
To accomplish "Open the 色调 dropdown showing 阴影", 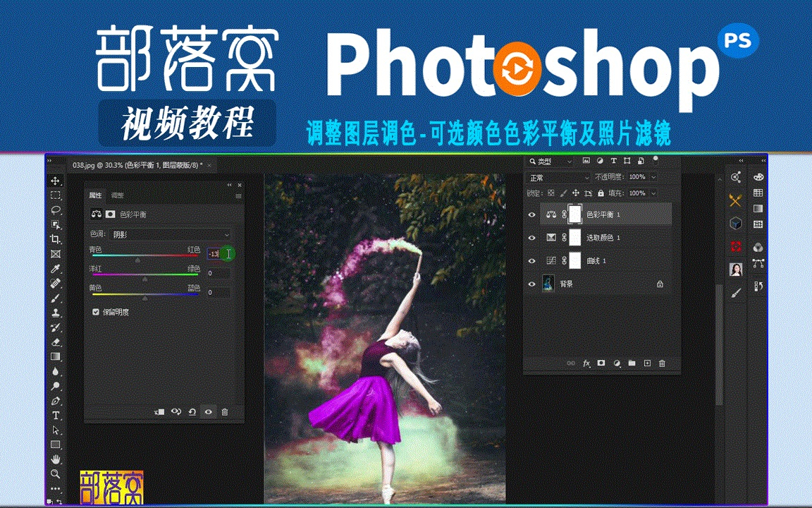I will point(170,235).
